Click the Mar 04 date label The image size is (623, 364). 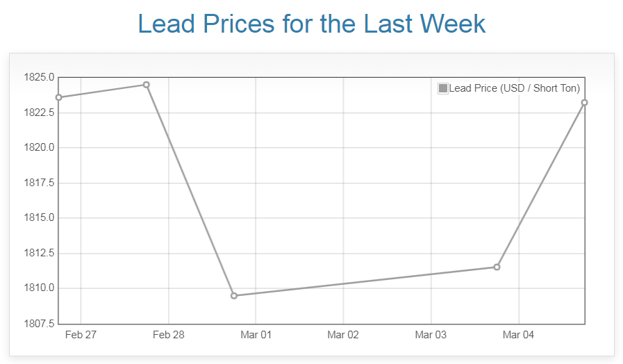point(518,335)
